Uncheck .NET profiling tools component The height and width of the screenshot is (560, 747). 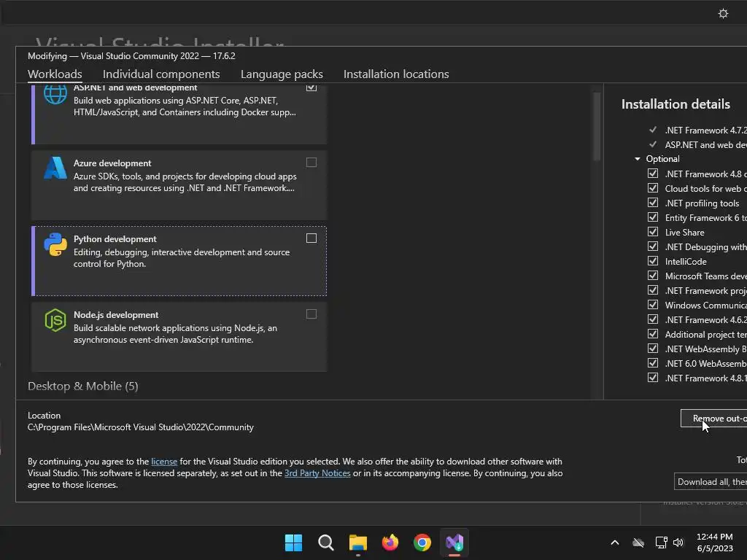click(653, 203)
